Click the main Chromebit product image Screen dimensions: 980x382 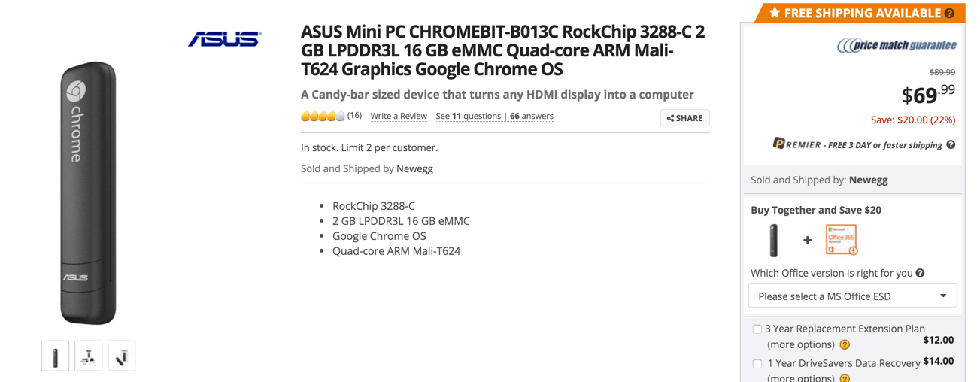coord(88,193)
